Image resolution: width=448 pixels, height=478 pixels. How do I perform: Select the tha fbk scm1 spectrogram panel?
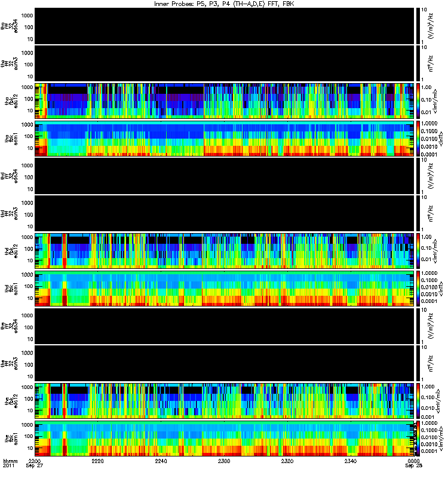tap(225, 139)
